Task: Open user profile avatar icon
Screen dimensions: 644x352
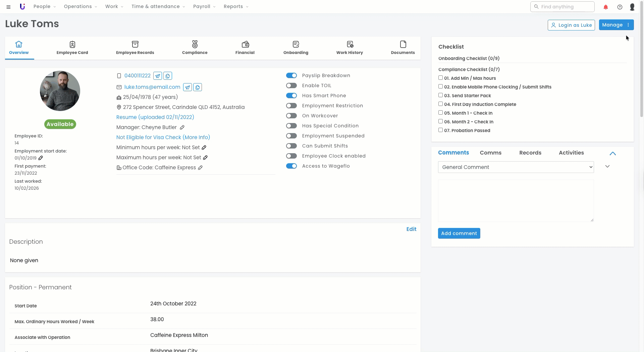Action: [632, 7]
